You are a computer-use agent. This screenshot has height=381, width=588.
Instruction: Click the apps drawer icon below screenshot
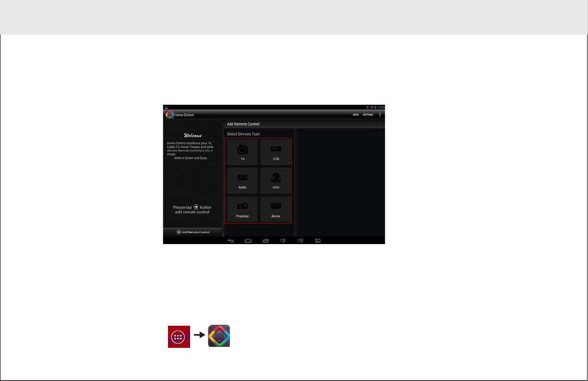[179, 336]
